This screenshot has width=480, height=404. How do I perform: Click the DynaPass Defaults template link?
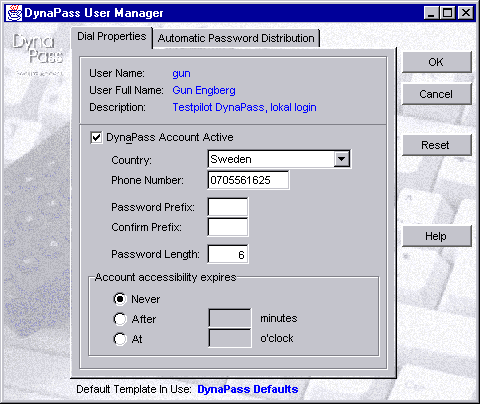(x=248, y=389)
